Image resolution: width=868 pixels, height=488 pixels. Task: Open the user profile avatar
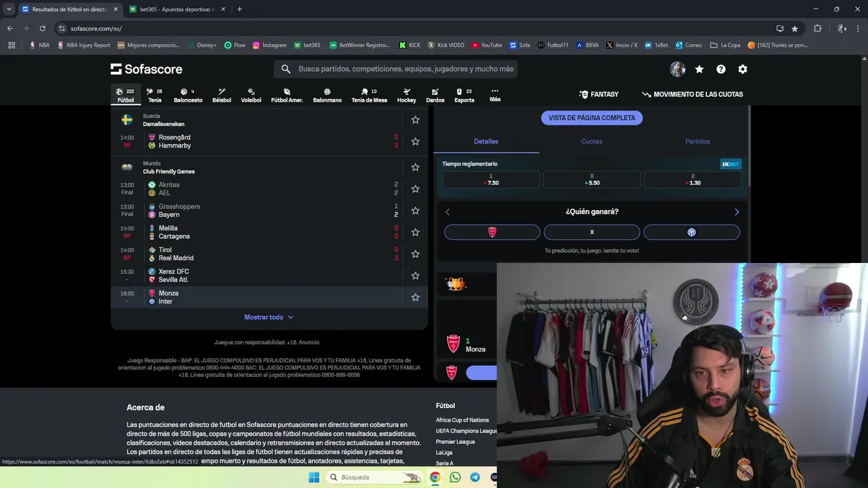coord(677,69)
